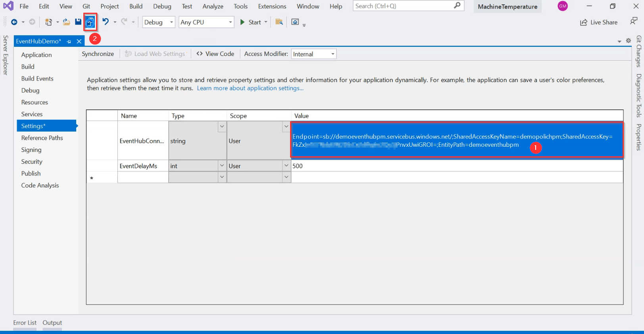644x334 pixels.
Task: Click the Save All toolbar icon
Action: [90, 22]
